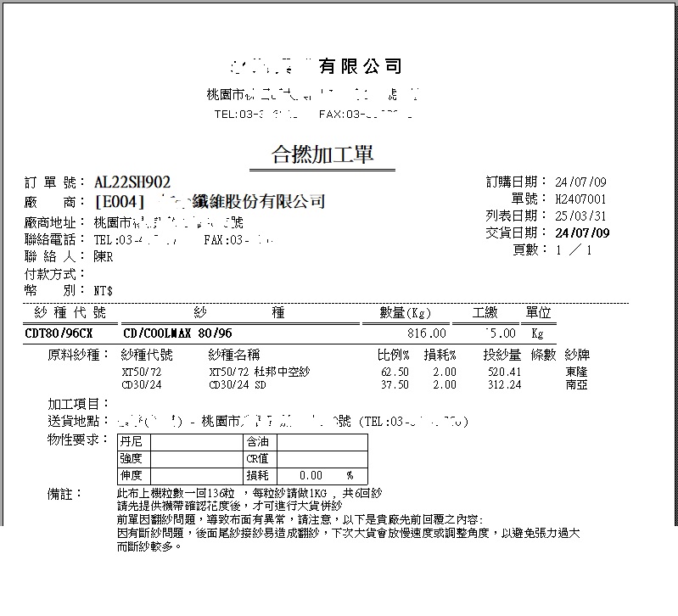This screenshot has height=616, width=678.
Task: Click the raw yarn code XT50/72
Action: [x=142, y=372]
